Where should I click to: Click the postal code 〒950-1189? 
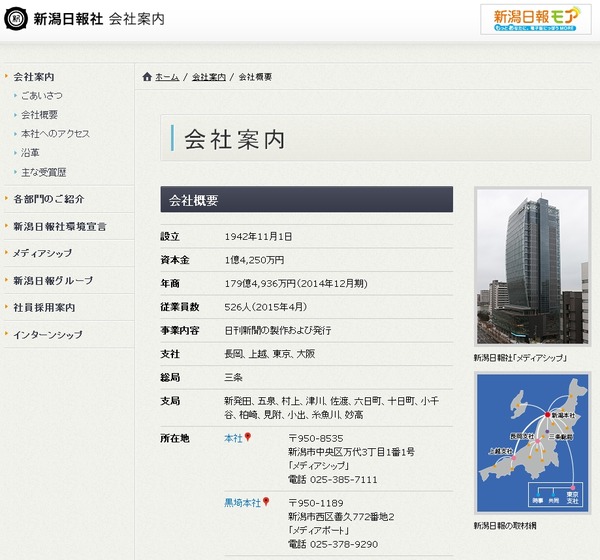[316, 503]
